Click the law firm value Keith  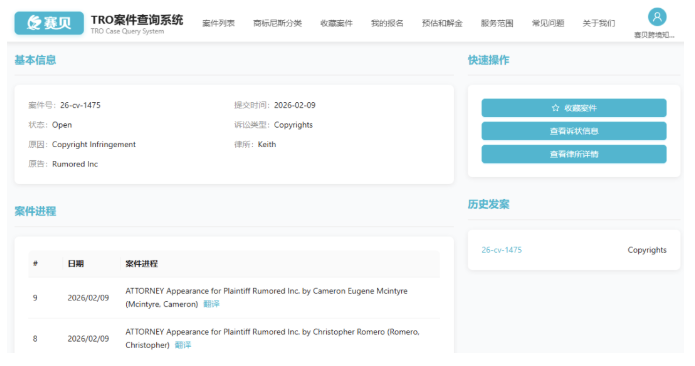point(267,144)
